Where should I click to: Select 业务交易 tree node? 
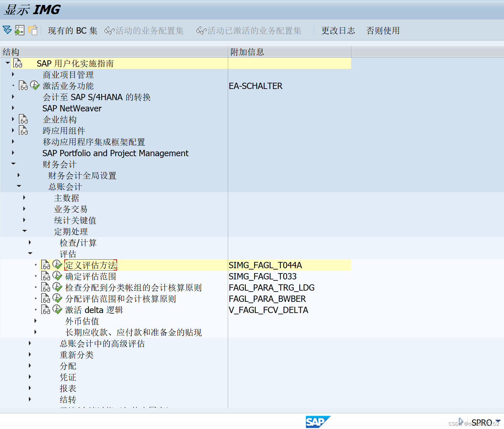click(x=71, y=209)
